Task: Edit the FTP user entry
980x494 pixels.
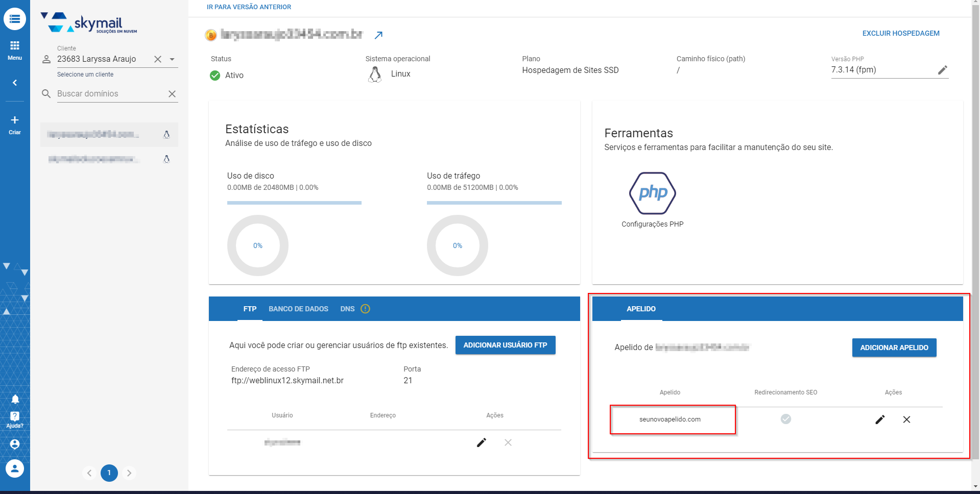Action: [x=481, y=442]
